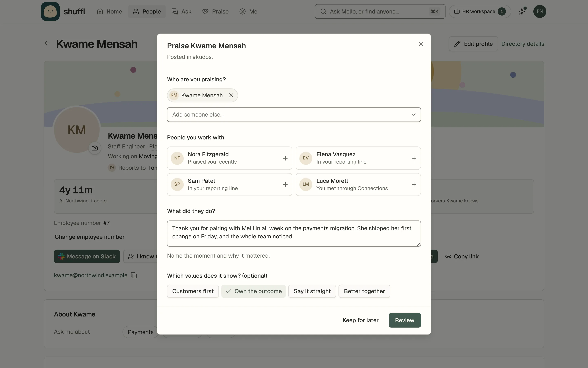Toggle the Say it straight value
The image size is (588, 368).
click(x=312, y=291)
